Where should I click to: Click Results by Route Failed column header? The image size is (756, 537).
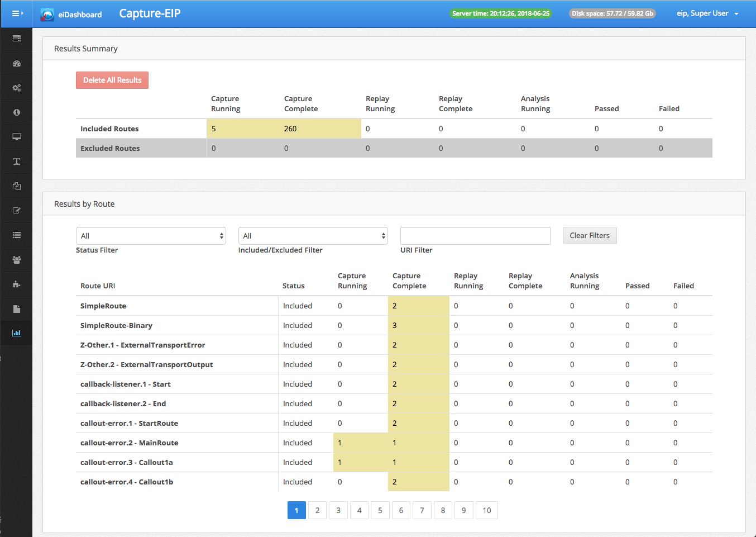click(683, 286)
